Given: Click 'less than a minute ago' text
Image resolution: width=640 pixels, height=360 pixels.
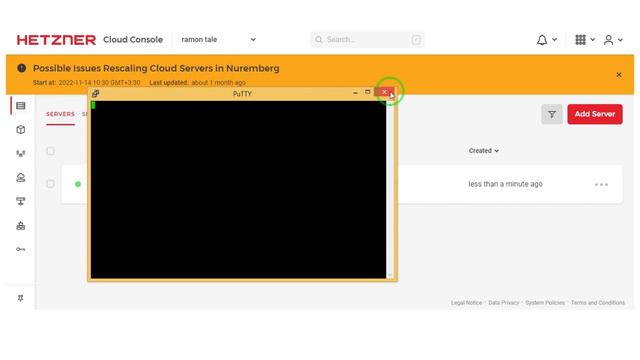Looking at the screenshot, I should point(505,184).
